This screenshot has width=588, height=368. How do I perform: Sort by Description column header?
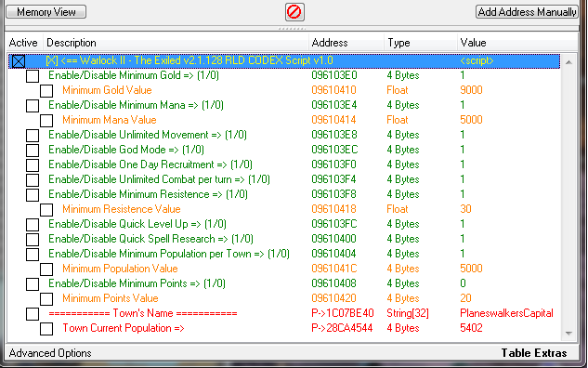pyautogui.click(x=176, y=43)
